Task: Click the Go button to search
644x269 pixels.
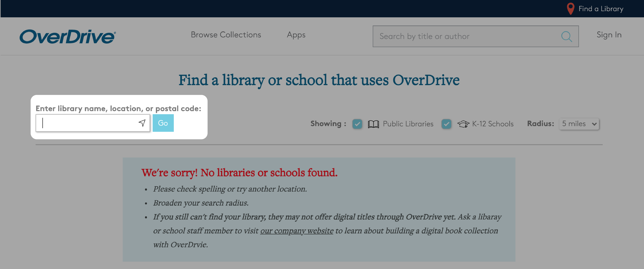Action: [163, 122]
